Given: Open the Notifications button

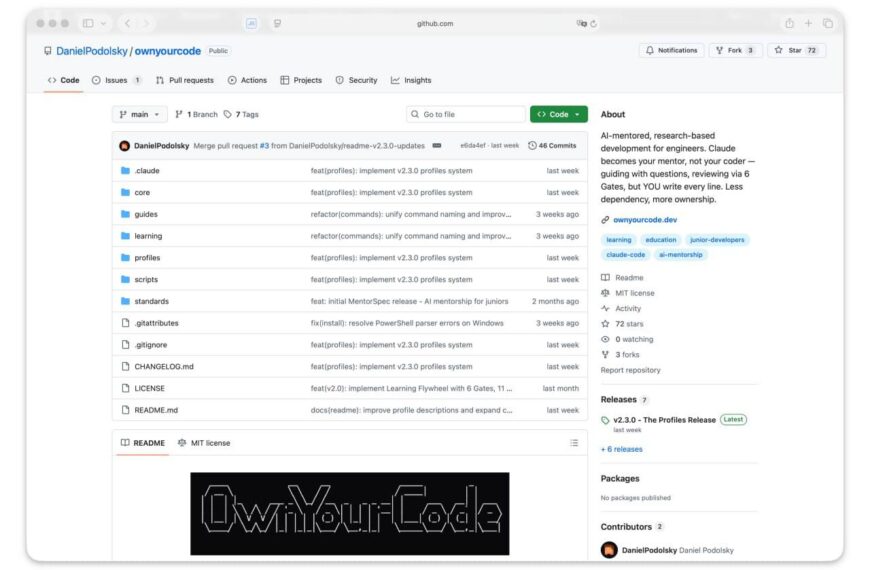Looking at the screenshot, I should tap(671, 51).
